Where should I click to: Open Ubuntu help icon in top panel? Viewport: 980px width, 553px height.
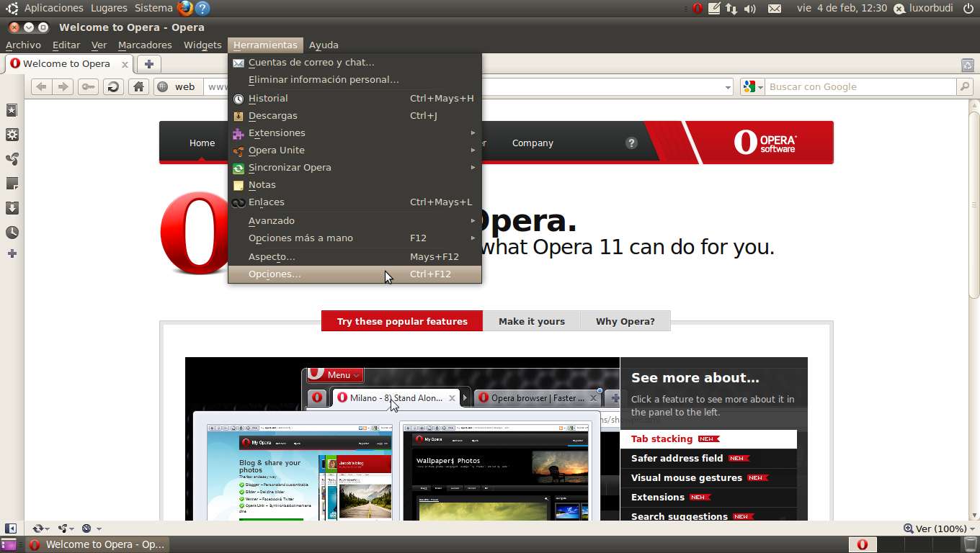click(x=202, y=8)
